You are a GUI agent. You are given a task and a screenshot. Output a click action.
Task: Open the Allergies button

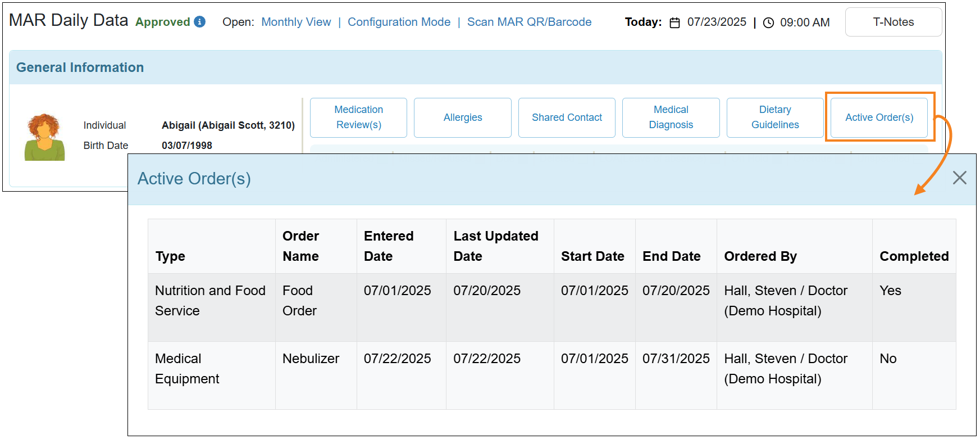point(463,117)
